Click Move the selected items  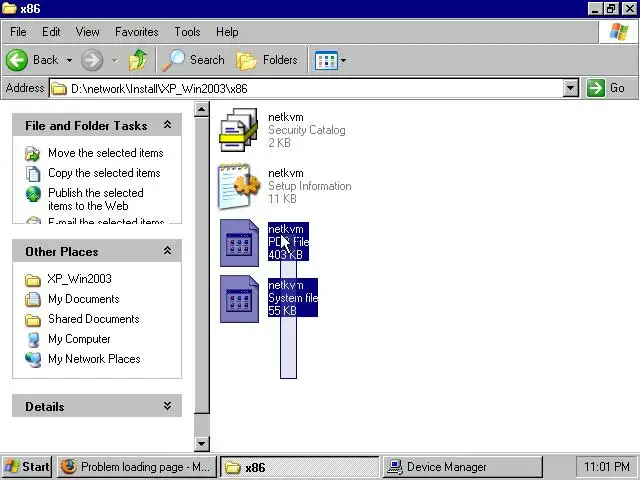pos(106,153)
